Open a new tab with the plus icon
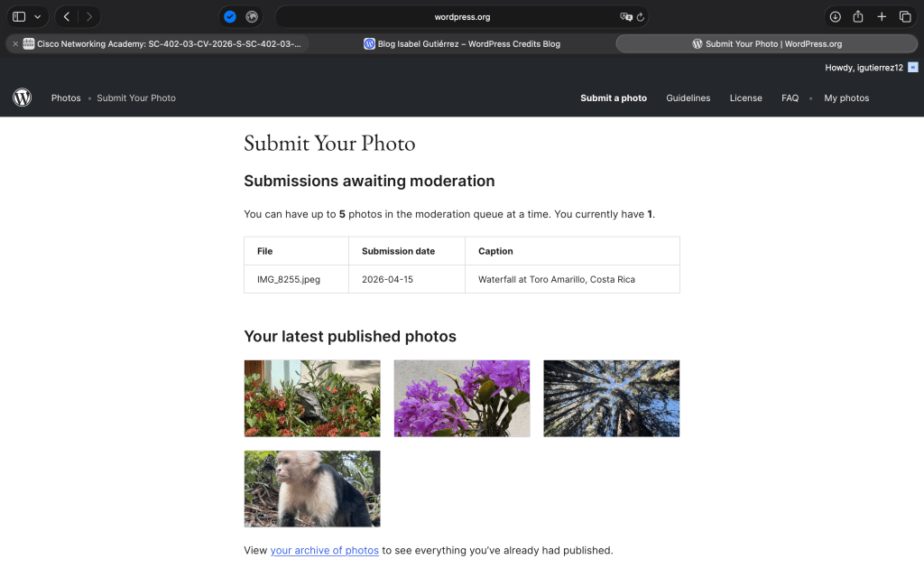 coord(882,16)
